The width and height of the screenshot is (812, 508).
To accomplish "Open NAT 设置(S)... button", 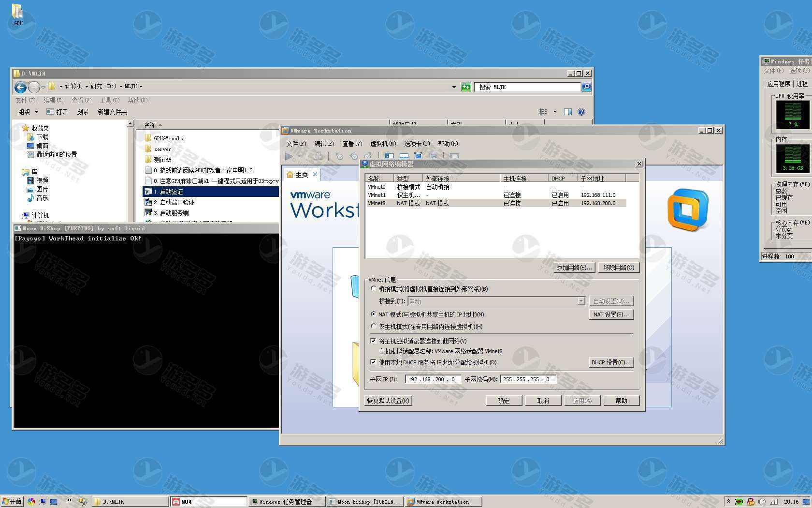I will (x=611, y=314).
